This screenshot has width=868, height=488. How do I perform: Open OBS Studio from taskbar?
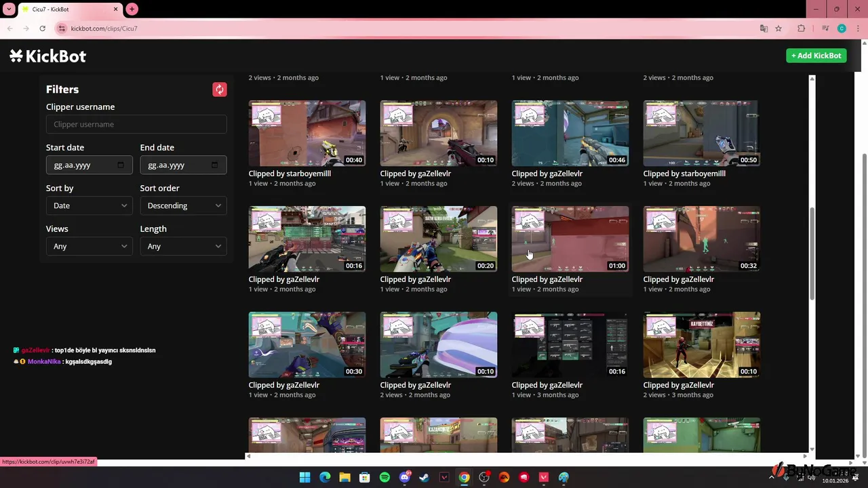coord(484,477)
